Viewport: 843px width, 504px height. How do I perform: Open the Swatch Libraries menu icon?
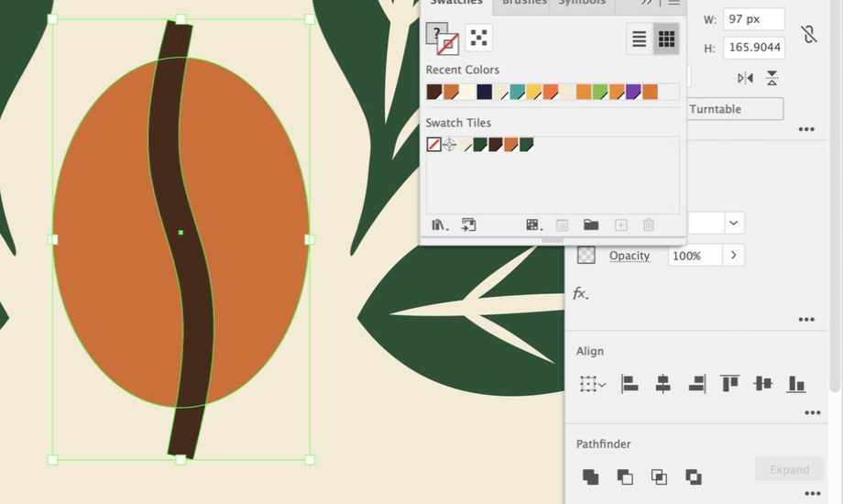click(440, 225)
